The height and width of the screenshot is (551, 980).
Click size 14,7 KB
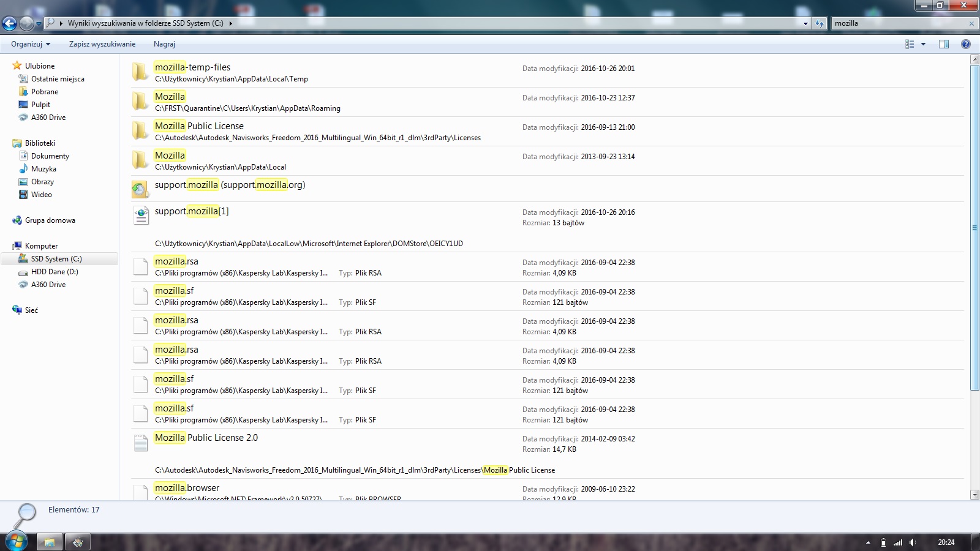(x=564, y=449)
